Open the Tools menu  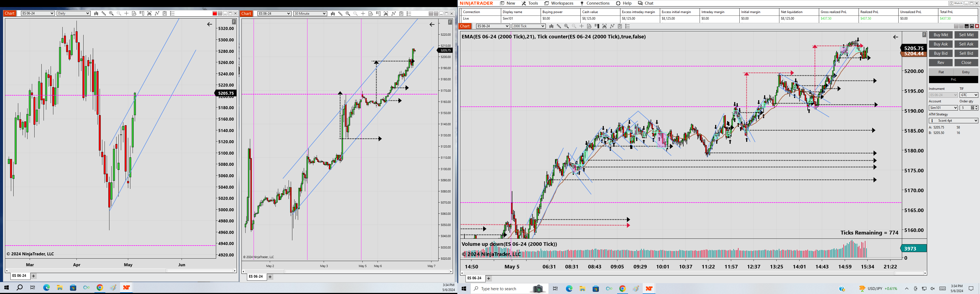pos(530,3)
